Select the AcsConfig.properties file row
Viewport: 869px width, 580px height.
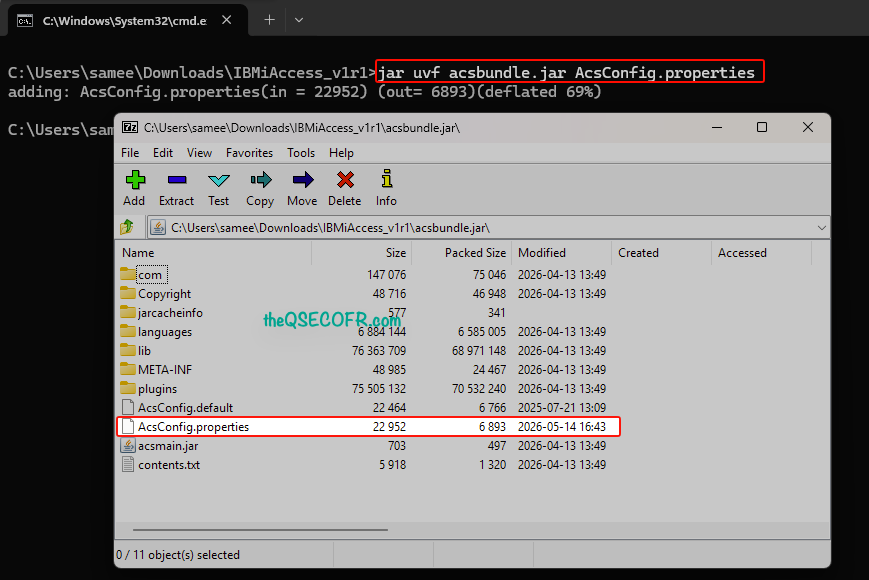coord(368,427)
